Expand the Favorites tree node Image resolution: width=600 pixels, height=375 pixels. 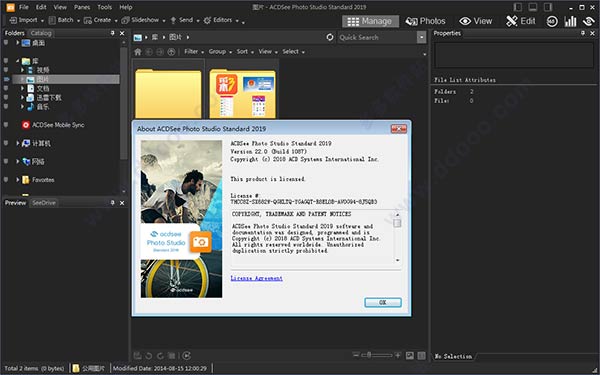18,180
